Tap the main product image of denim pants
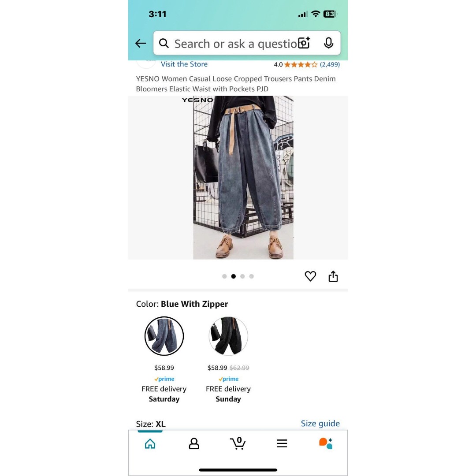 pos(243,178)
